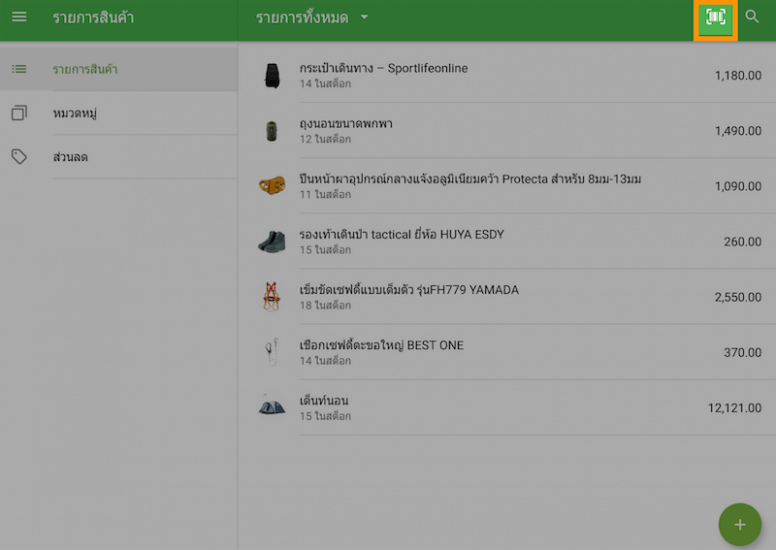Go to หมวดหมู่ categories section
Image resolution: width=776 pixels, height=550 pixels.
pos(75,113)
